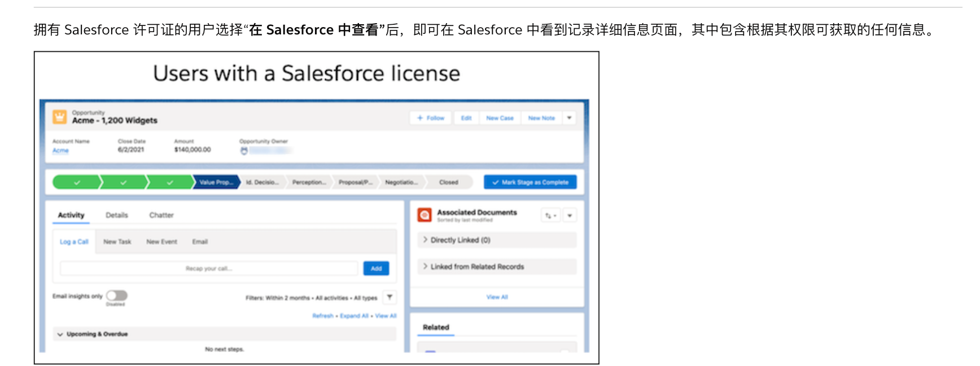Click View All in activity filters row
Viewport: 980px width, 366px height.
[x=386, y=316]
